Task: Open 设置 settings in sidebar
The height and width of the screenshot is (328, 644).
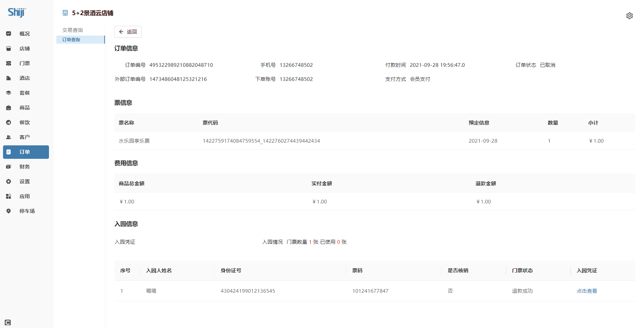Action: (x=24, y=182)
